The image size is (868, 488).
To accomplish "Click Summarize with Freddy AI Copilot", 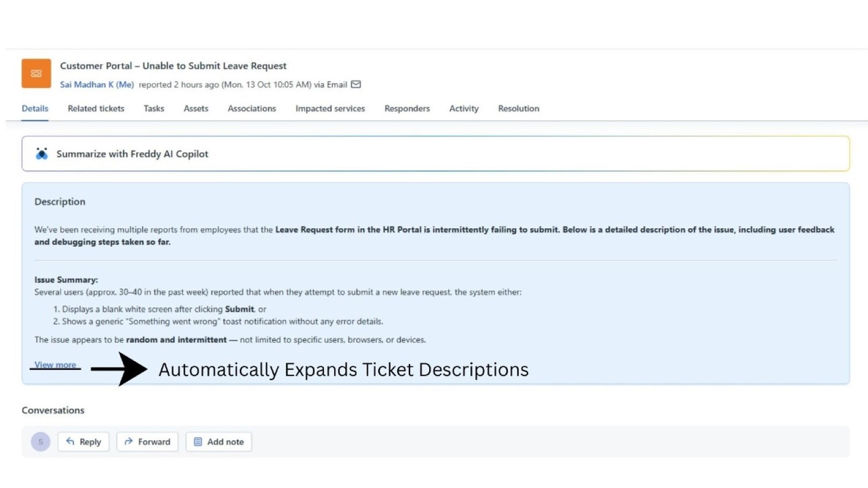I will (132, 154).
